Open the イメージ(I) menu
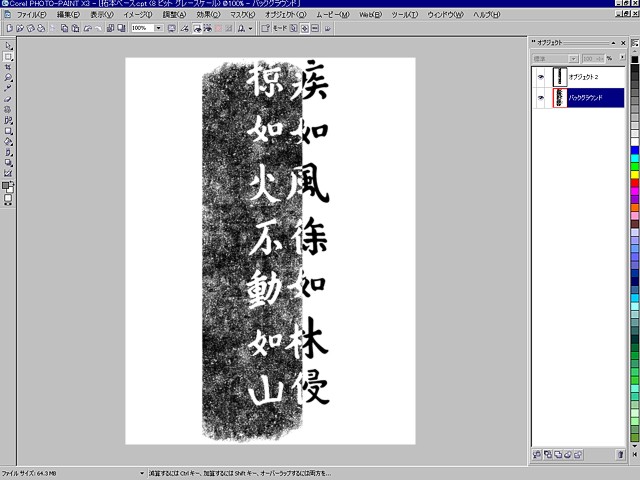Viewport: 640px width, 480px height. tap(138, 15)
